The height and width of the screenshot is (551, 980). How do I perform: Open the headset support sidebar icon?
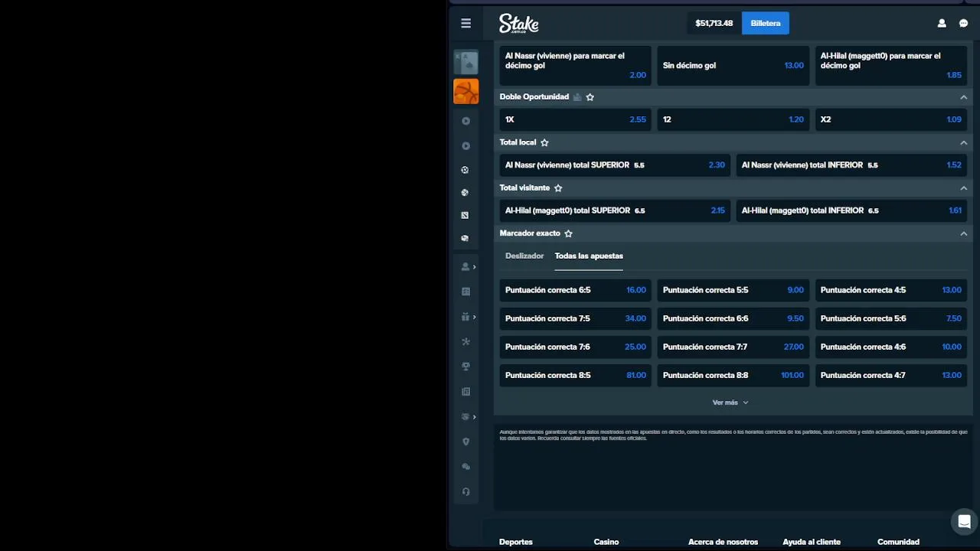tap(465, 492)
